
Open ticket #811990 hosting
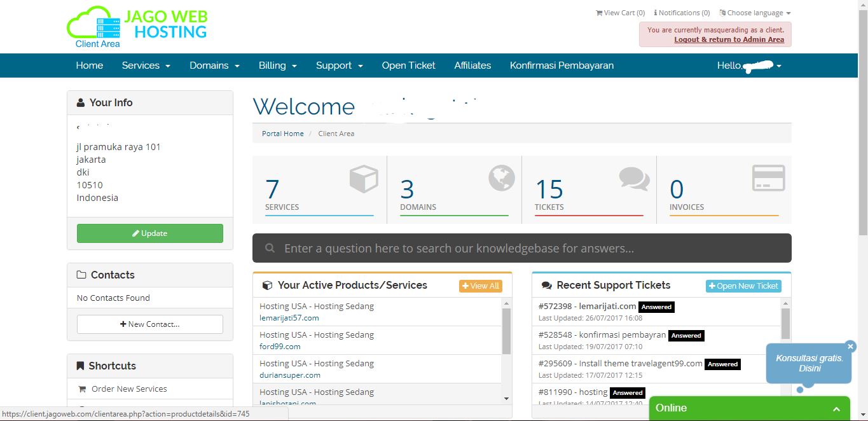click(x=656, y=394)
